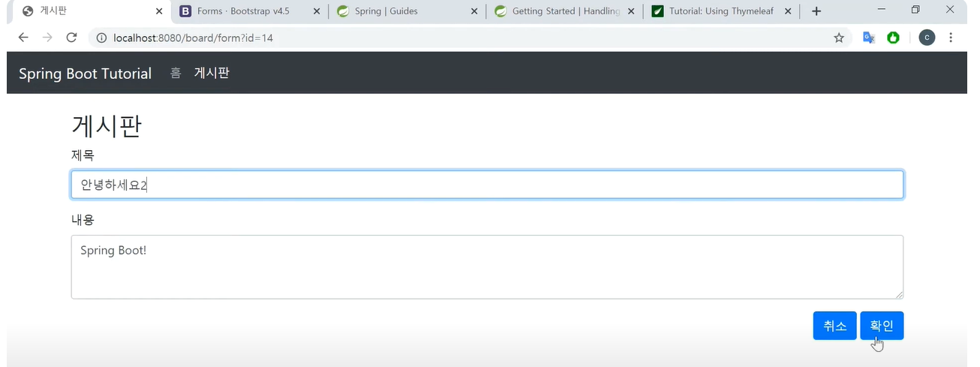The image size is (980, 367).
Task: Click the Spring Boot Tutorial brand link
Action: (85, 74)
